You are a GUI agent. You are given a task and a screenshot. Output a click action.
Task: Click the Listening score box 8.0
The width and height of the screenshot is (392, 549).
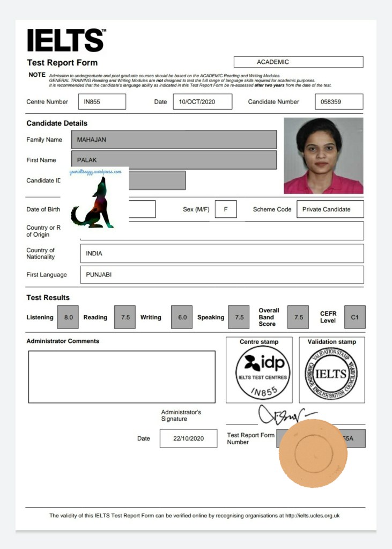click(68, 317)
